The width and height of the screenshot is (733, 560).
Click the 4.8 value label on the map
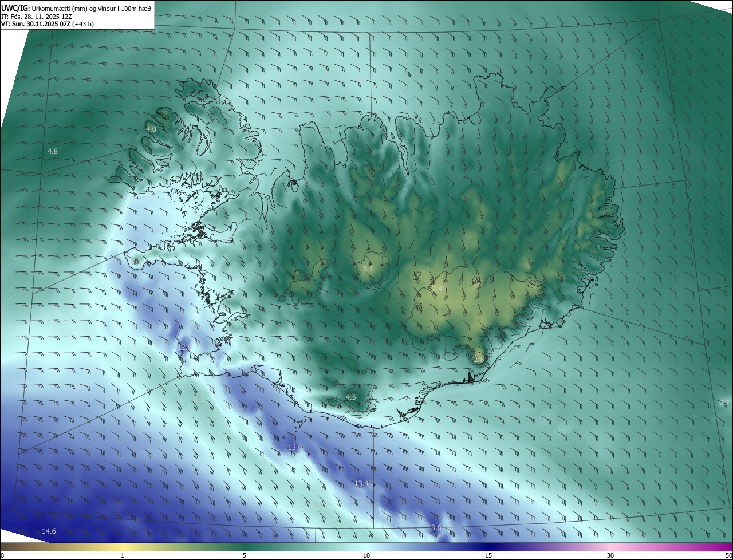(x=53, y=152)
